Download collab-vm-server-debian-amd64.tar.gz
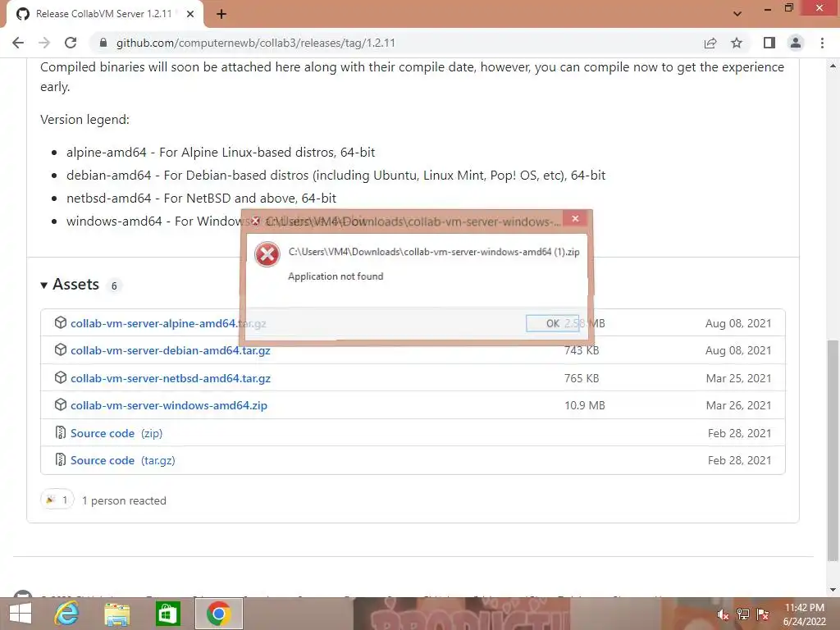The height and width of the screenshot is (630, 840). pos(171,350)
